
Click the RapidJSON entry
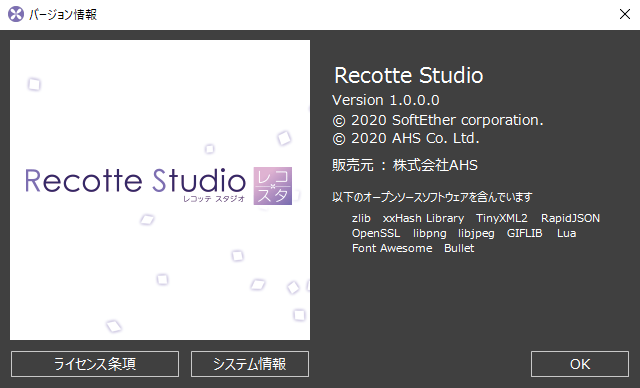(x=570, y=218)
